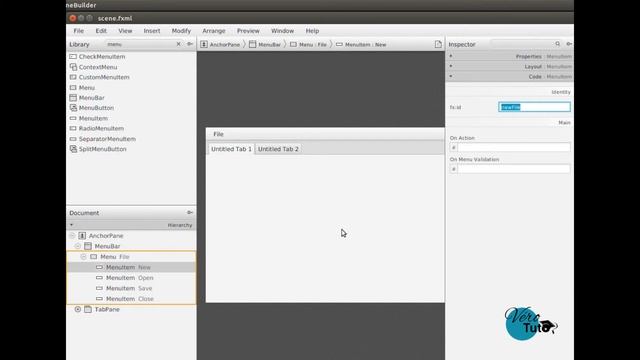
Task: Click the TabPane icon in the Hierarchy
Action: tap(88, 309)
